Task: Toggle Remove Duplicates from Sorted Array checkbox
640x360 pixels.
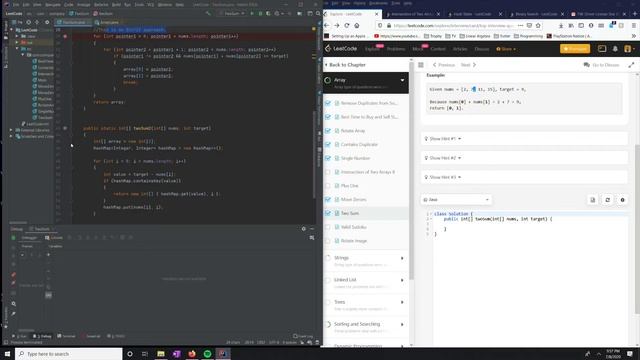Action: 328,103
